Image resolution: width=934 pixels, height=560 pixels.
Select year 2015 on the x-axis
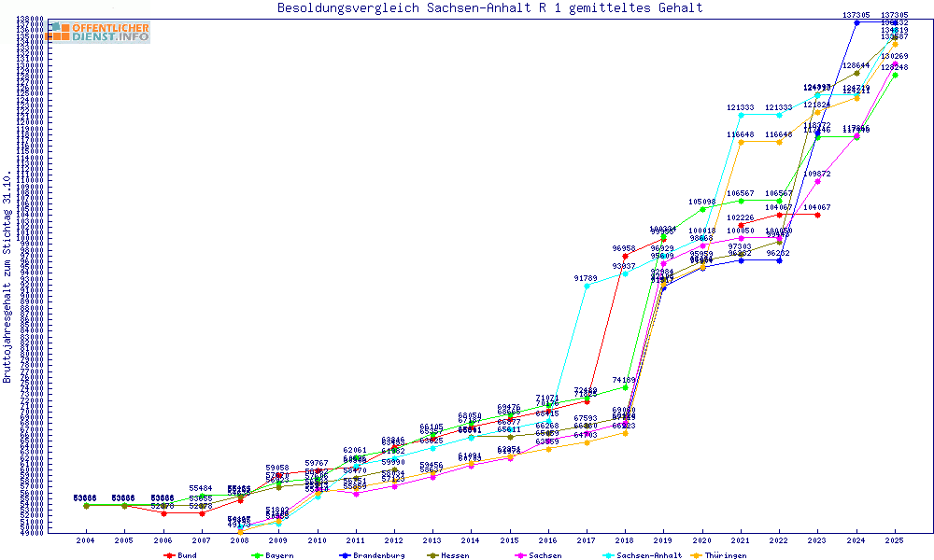pyautogui.click(x=510, y=540)
